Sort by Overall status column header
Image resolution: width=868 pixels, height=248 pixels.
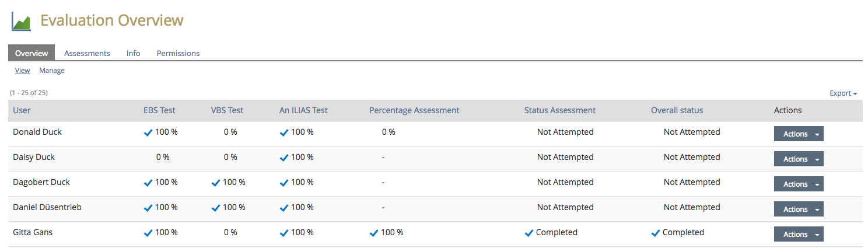pyautogui.click(x=677, y=110)
